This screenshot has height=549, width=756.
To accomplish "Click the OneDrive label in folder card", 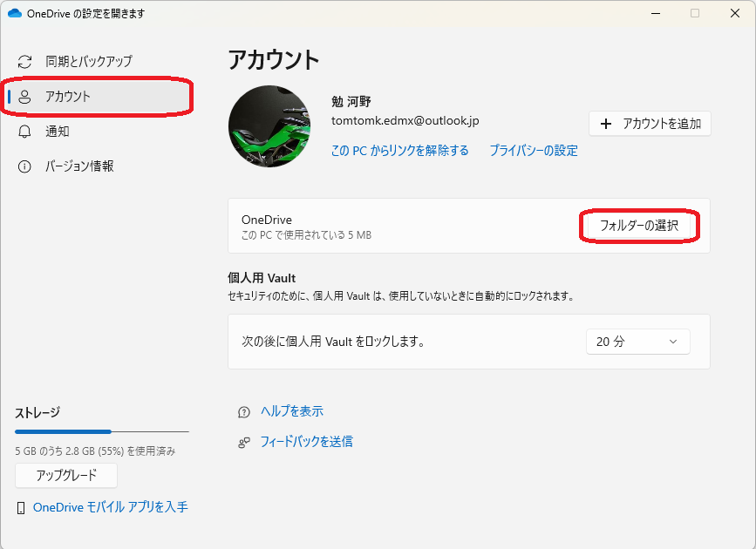I will point(267,220).
